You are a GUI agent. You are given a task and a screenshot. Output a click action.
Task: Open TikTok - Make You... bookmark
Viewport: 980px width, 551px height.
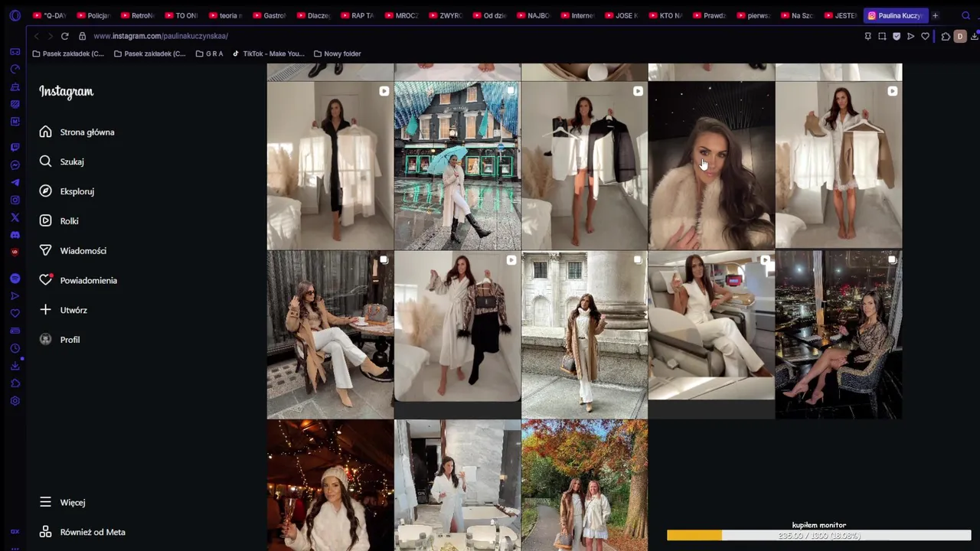pyautogui.click(x=268, y=54)
